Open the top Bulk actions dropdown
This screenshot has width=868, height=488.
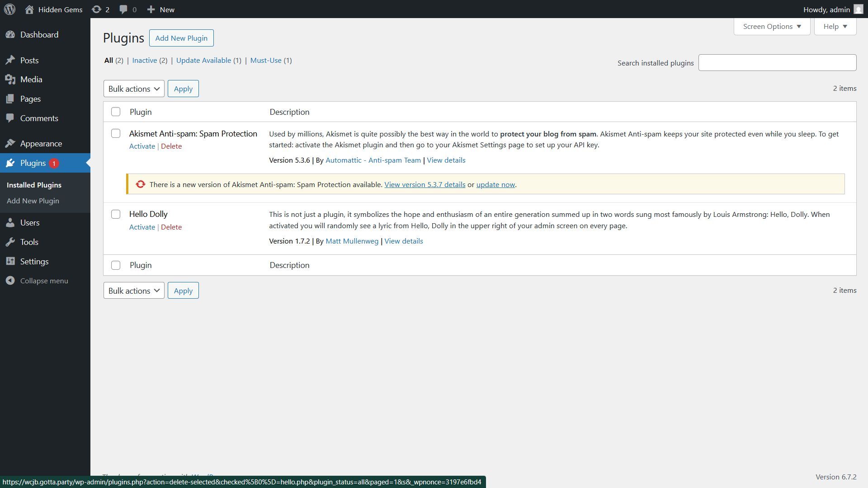(x=134, y=89)
